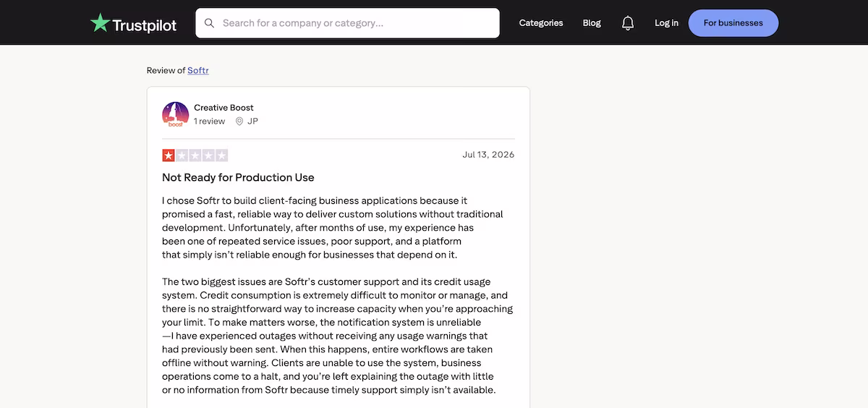Click the '1 review' count text
This screenshot has height=408, width=868.
209,122
